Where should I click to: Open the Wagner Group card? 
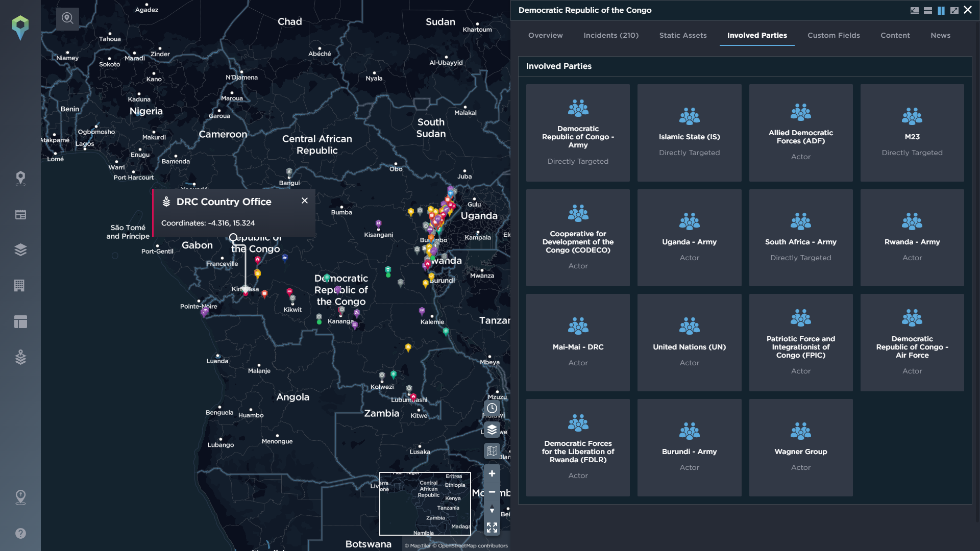[x=801, y=447]
